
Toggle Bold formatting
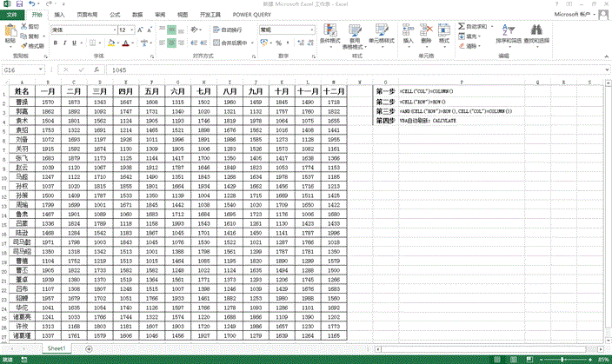[54, 41]
